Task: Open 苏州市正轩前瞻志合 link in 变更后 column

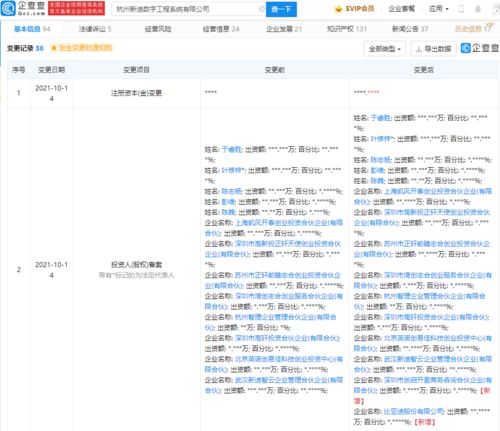Action: (422, 249)
